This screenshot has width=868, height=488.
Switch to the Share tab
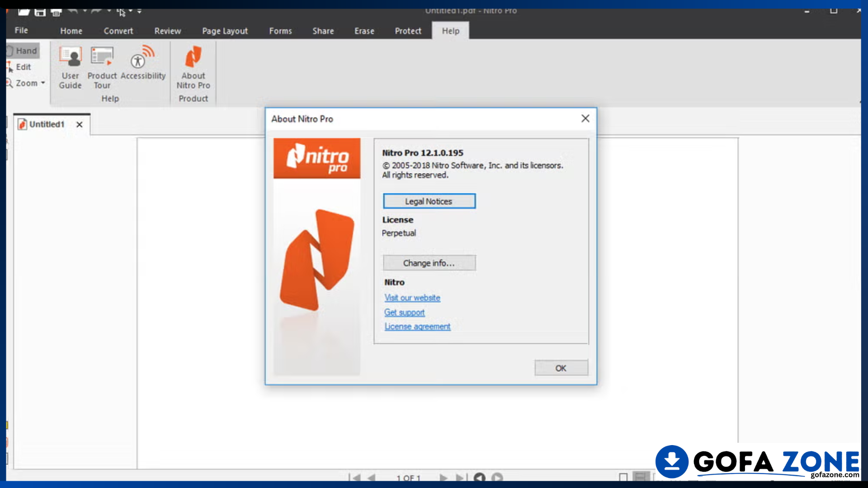pos(323,31)
